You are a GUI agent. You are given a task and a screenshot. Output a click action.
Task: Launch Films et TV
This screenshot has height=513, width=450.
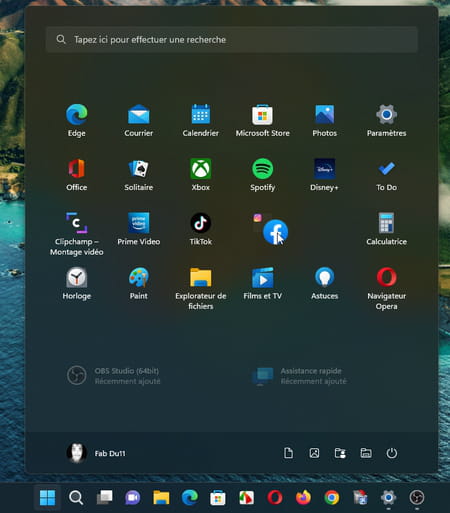(x=263, y=283)
